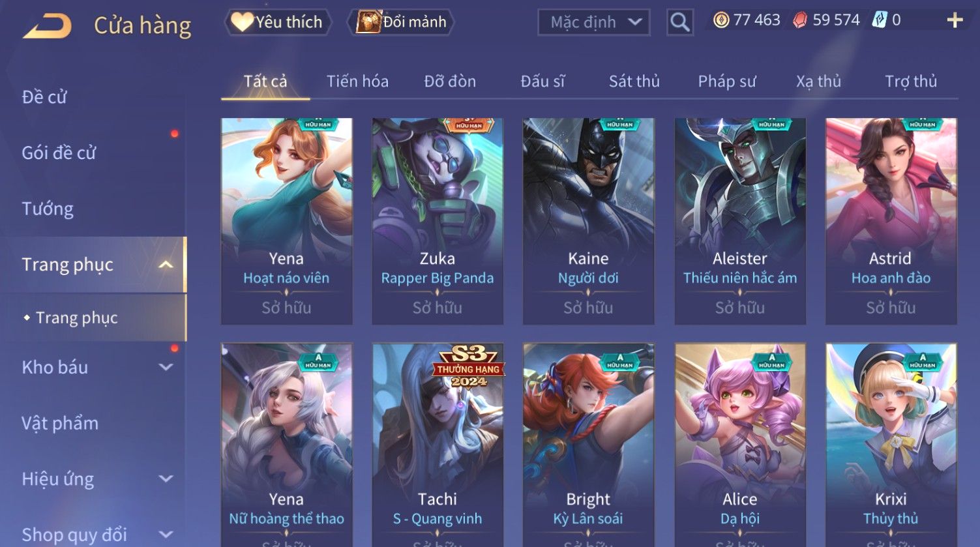Go back using the golden arrow icon
Screen dimensions: 980x547
pyautogui.click(x=47, y=26)
